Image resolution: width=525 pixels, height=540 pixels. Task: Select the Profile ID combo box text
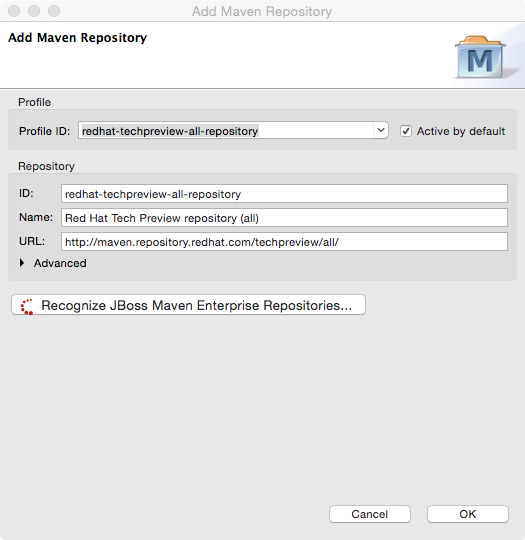coord(226,131)
